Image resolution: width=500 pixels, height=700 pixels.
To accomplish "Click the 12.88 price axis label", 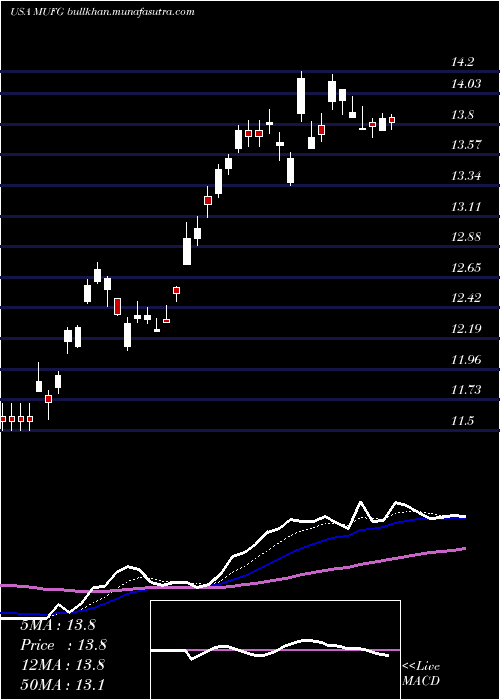I will tap(466, 237).
